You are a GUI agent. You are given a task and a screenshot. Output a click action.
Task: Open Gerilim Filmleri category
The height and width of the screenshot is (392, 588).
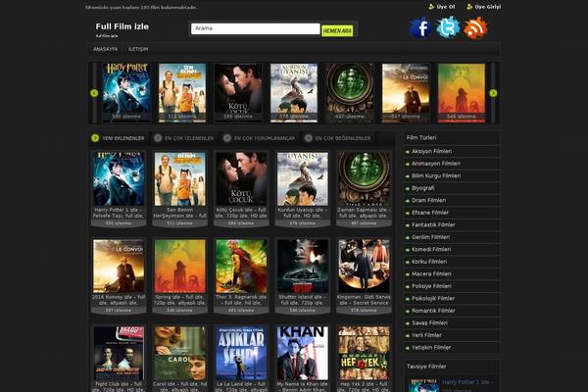pos(430,237)
